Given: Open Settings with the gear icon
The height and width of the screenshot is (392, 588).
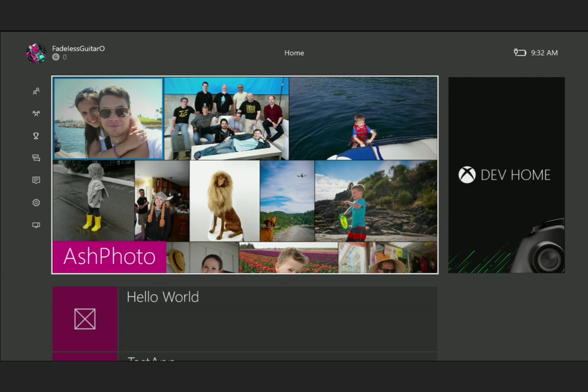Looking at the screenshot, I should pos(36,203).
